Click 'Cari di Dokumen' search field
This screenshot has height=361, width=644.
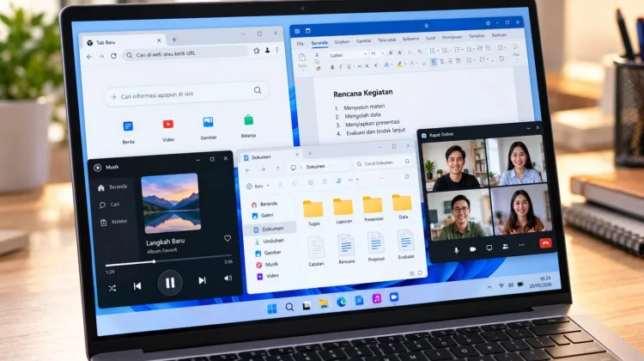(382, 163)
